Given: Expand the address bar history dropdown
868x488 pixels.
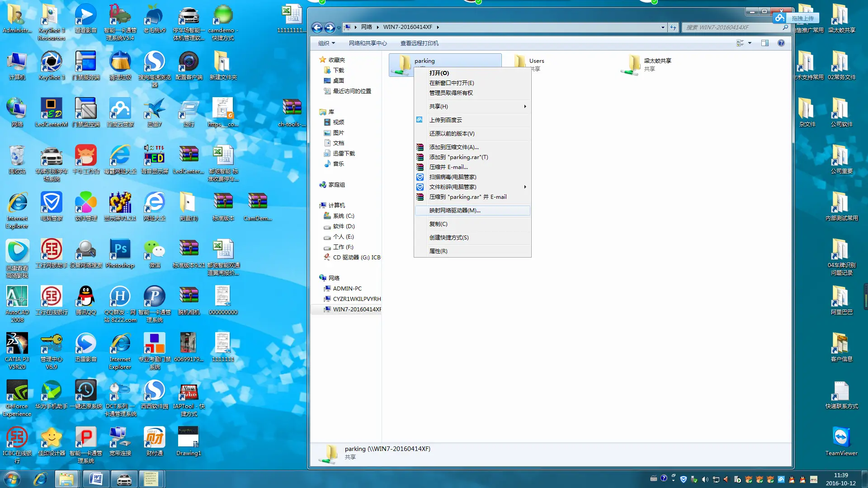Looking at the screenshot, I should tap(663, 27).
